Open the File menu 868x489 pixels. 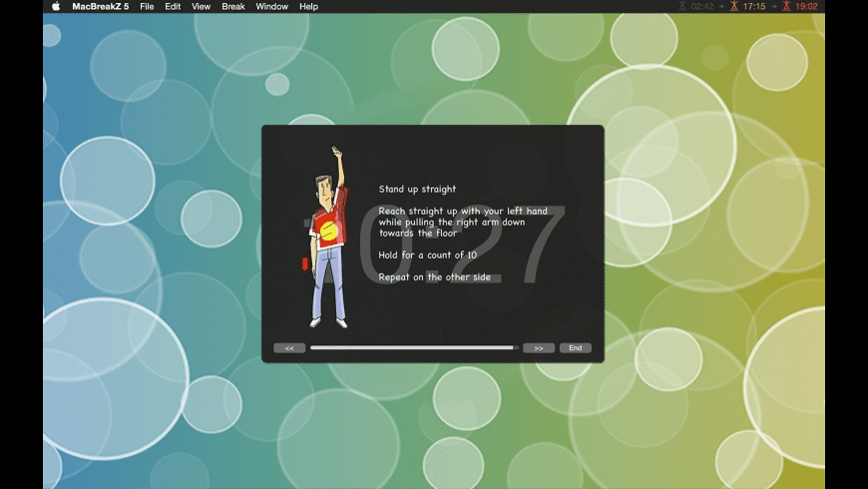[147, 7]
